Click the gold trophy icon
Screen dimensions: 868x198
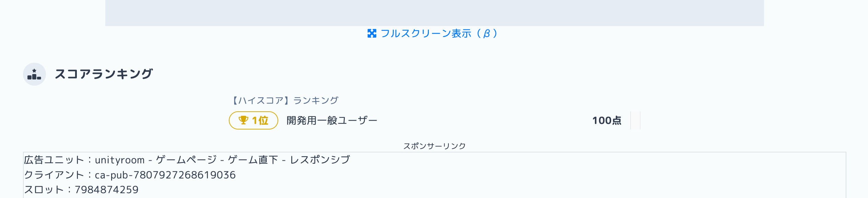tap(243, 120)
